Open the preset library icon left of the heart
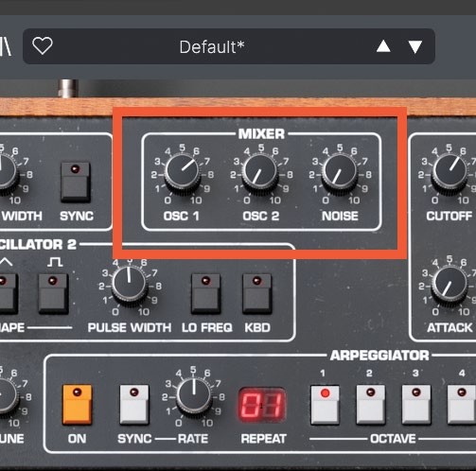Viewport: 476px width, 471px height. (x=6, y=46)
